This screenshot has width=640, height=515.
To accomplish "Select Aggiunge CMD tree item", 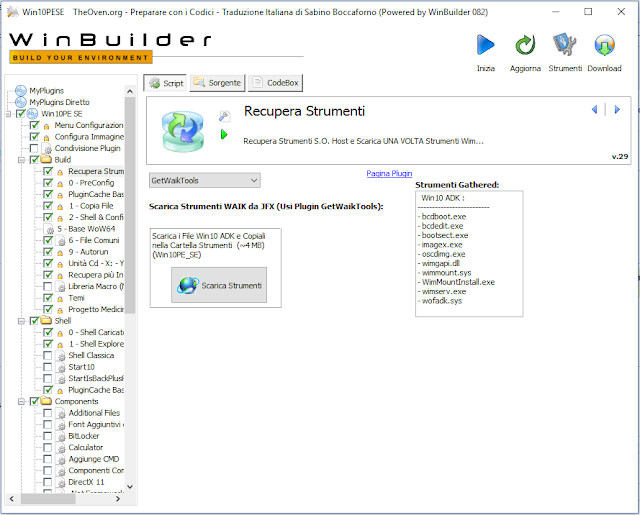I will [93, 459].
